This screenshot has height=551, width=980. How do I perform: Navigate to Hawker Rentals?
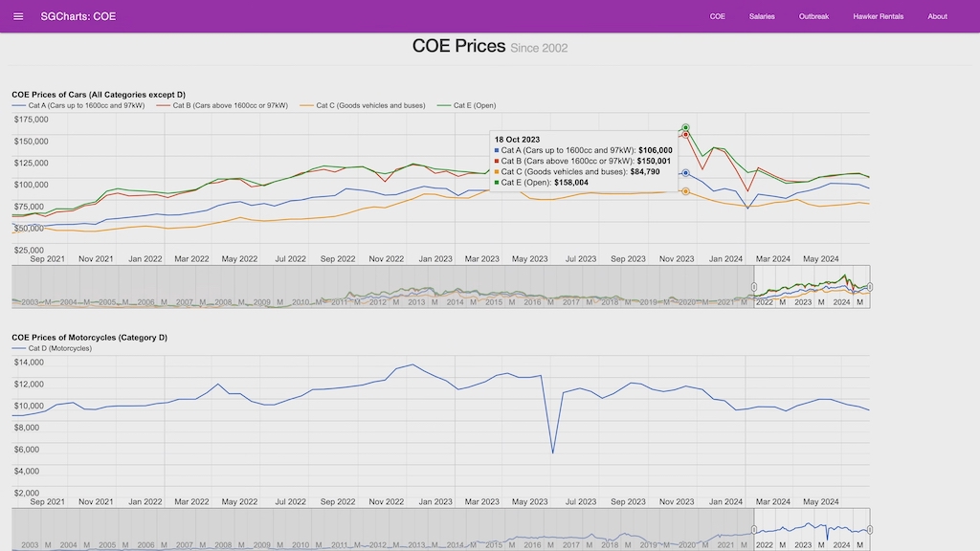878,16
